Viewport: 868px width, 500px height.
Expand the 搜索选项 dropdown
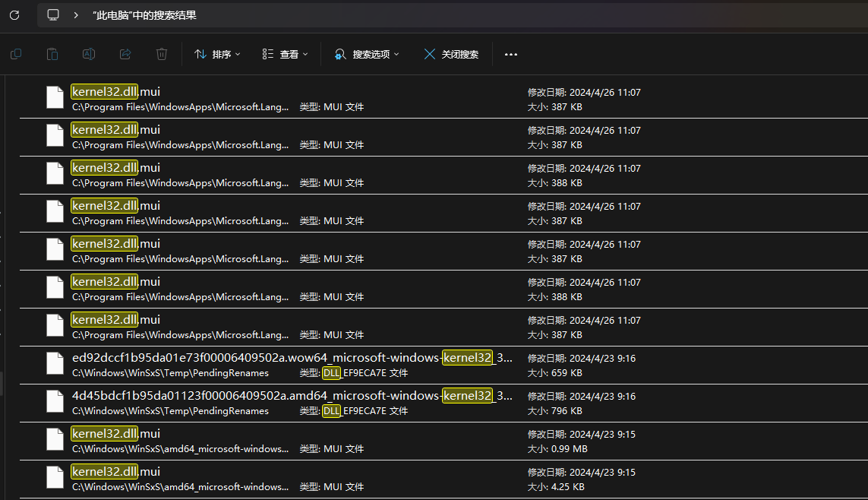pos(372,54)
